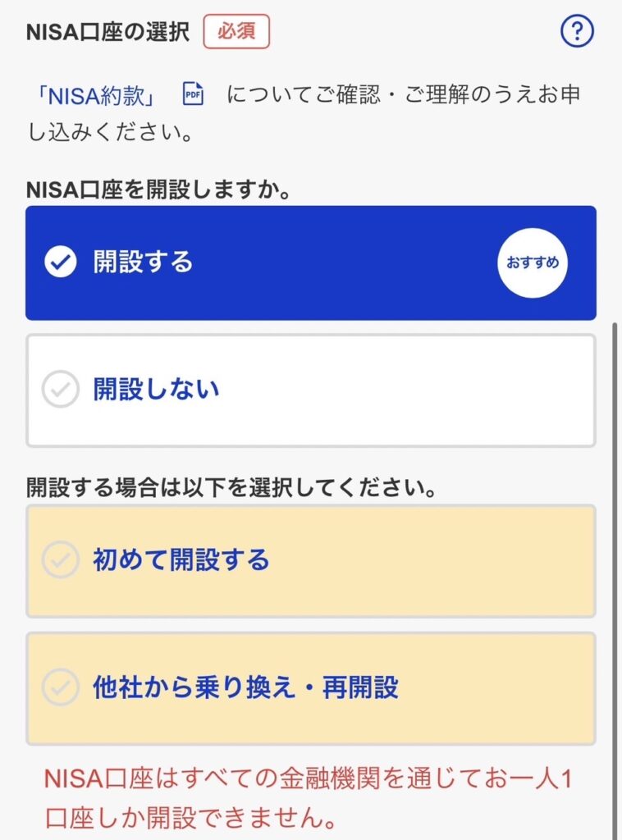The image size is (622, 840).
Task: Tap the checkmark circle in 他社から乗り換え・再開設
Action: click(x=60, y=687)
